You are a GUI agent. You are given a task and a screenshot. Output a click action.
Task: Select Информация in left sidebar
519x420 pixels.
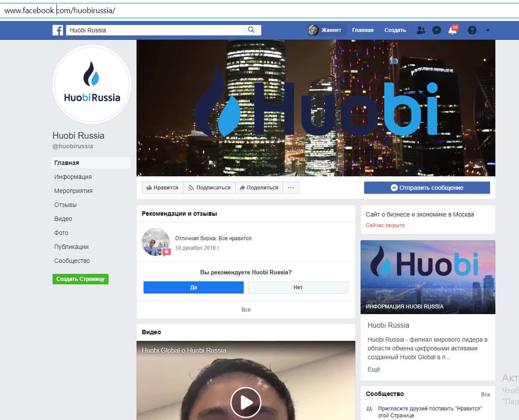coord(73,177)
